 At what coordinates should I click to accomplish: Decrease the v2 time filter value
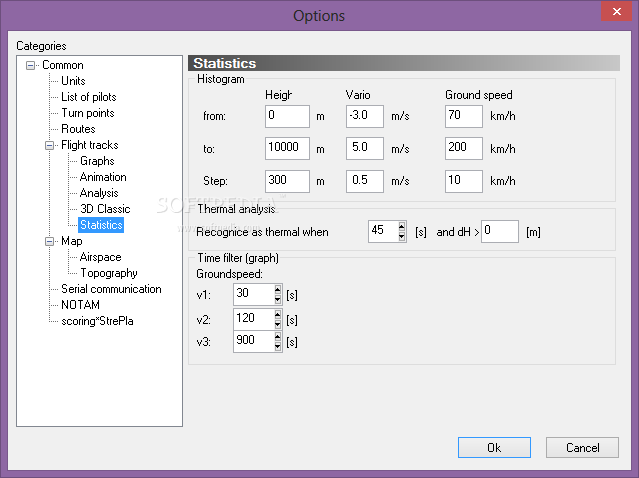point(278,324)
